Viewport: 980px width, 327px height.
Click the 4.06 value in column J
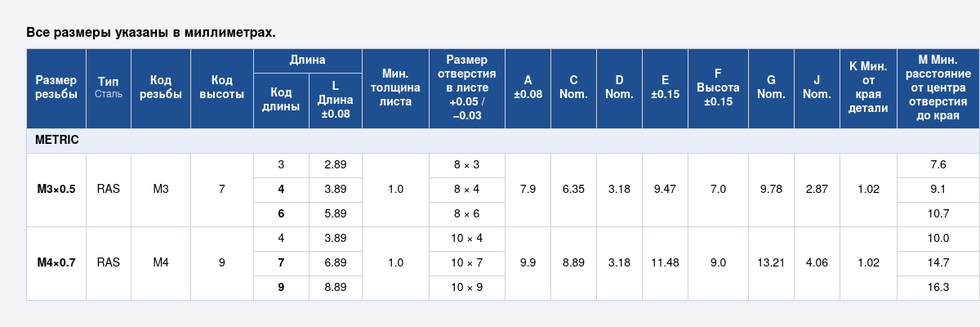817,263
